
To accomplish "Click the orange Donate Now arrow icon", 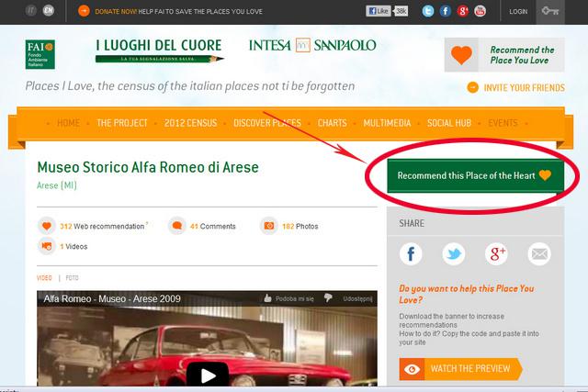I will click(84, 11).
